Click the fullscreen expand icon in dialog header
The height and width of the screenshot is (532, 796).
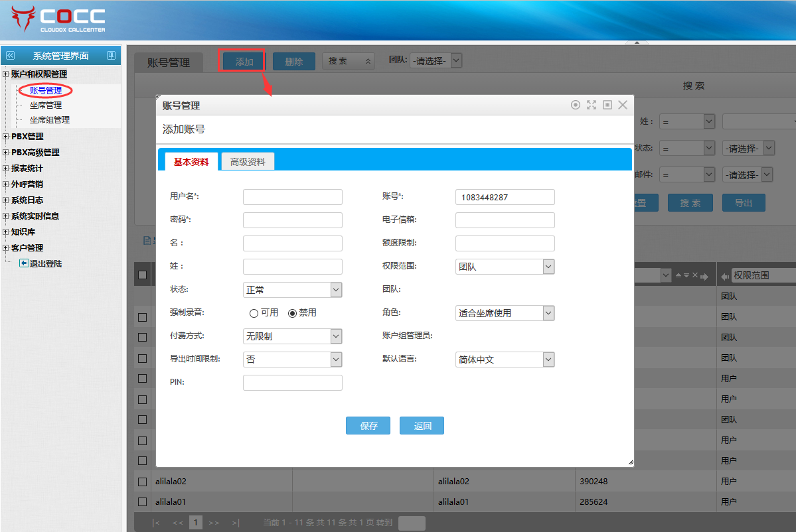(591, 105)
